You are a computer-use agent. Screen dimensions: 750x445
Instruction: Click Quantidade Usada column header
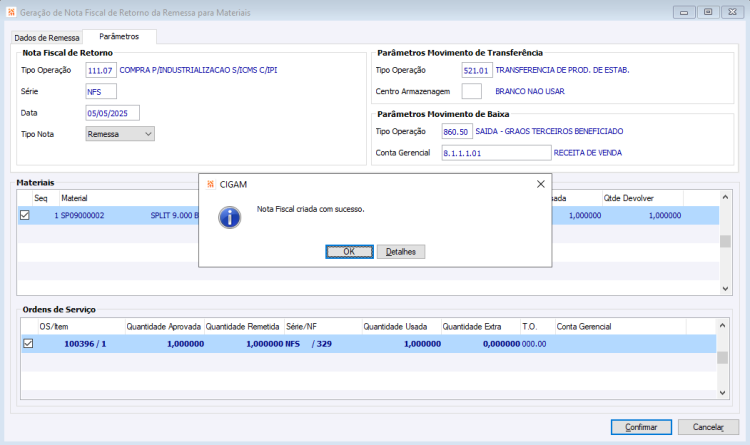coord(401,326)
